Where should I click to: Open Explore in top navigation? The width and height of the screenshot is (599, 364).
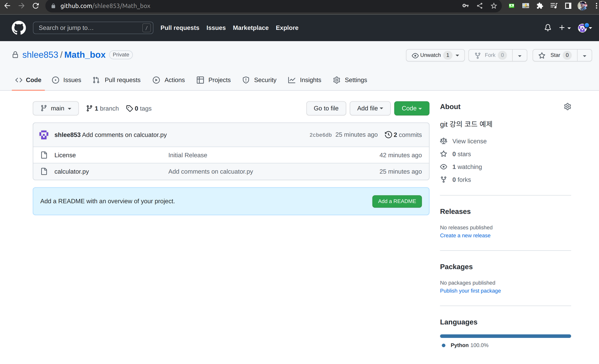click(287, 28)
